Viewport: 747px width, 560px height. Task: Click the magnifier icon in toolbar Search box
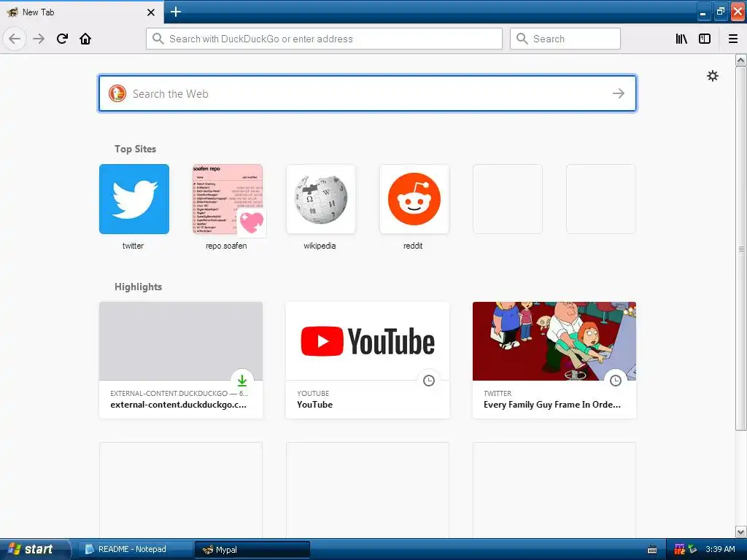[522, 39]
